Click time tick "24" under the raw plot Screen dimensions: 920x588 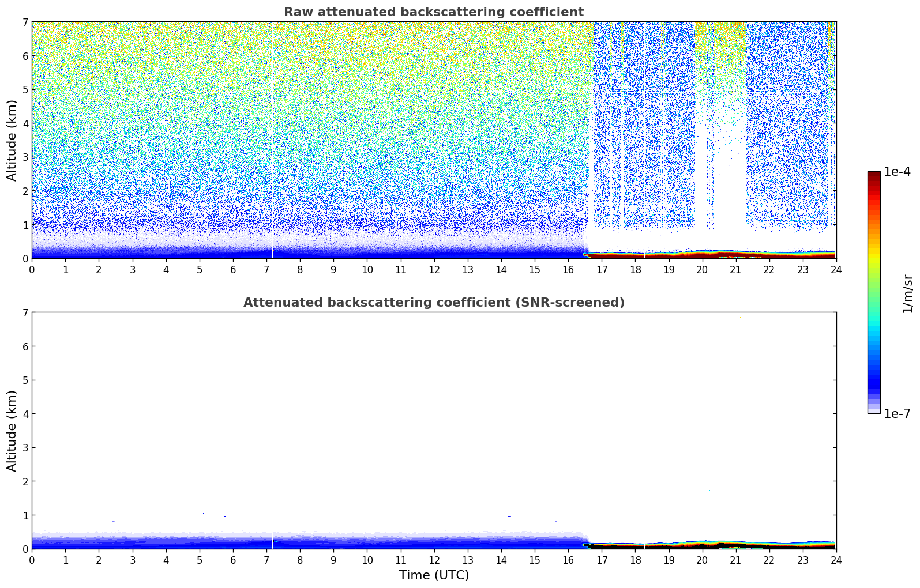click(836, 269)
